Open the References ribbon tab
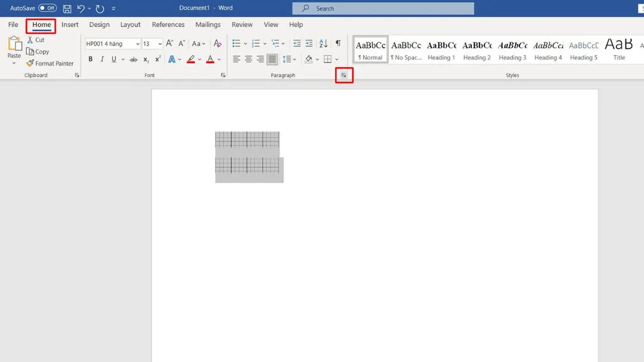Viewport: 644px width, 362px height. (168, 24)
